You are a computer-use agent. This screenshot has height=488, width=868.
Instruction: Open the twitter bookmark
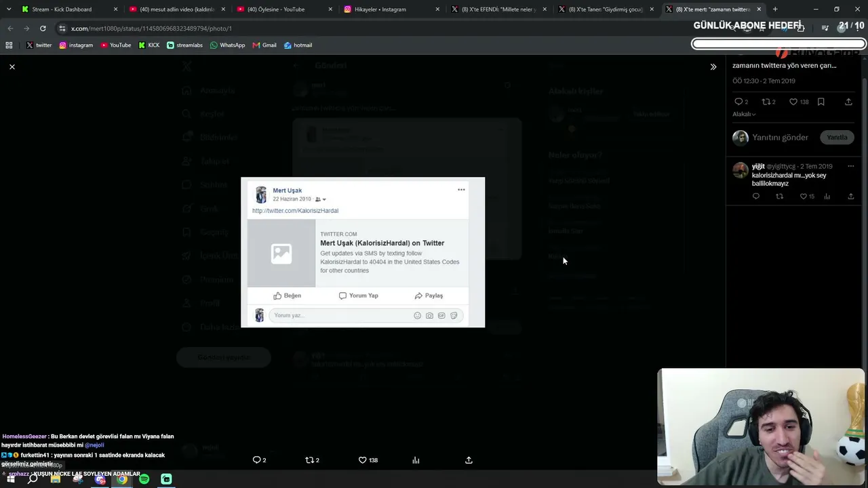point(39,45)
